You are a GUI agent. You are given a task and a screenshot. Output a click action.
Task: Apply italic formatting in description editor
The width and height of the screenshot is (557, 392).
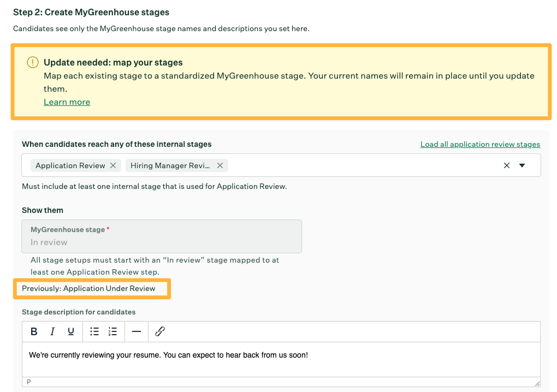[x=52, y=331]
